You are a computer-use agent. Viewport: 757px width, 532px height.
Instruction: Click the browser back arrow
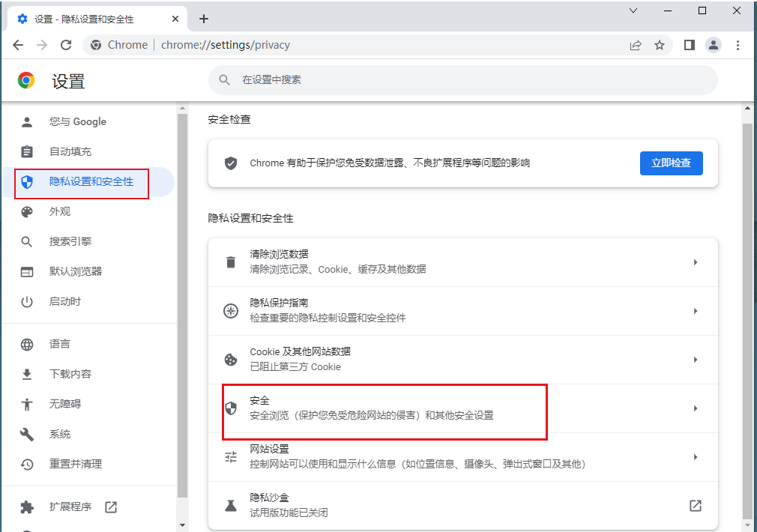(x=18, y=45)
